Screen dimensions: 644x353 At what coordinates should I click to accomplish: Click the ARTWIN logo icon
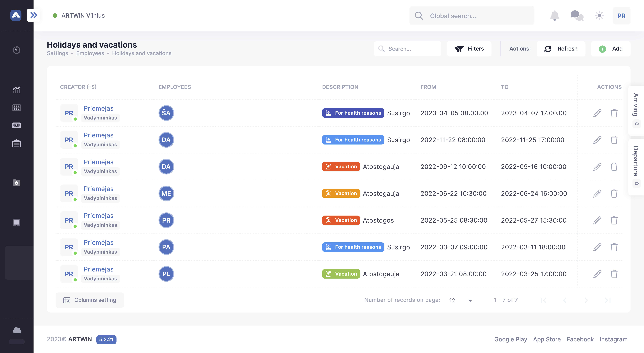16,15
